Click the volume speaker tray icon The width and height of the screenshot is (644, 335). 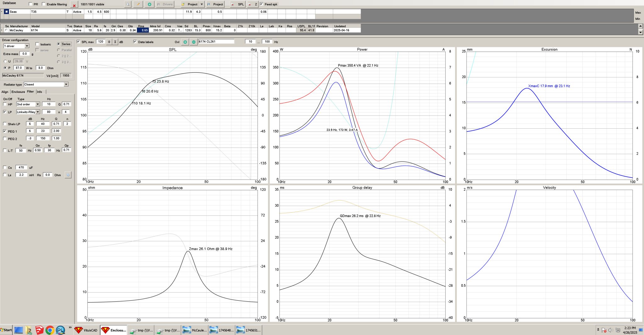pos(610,330)
